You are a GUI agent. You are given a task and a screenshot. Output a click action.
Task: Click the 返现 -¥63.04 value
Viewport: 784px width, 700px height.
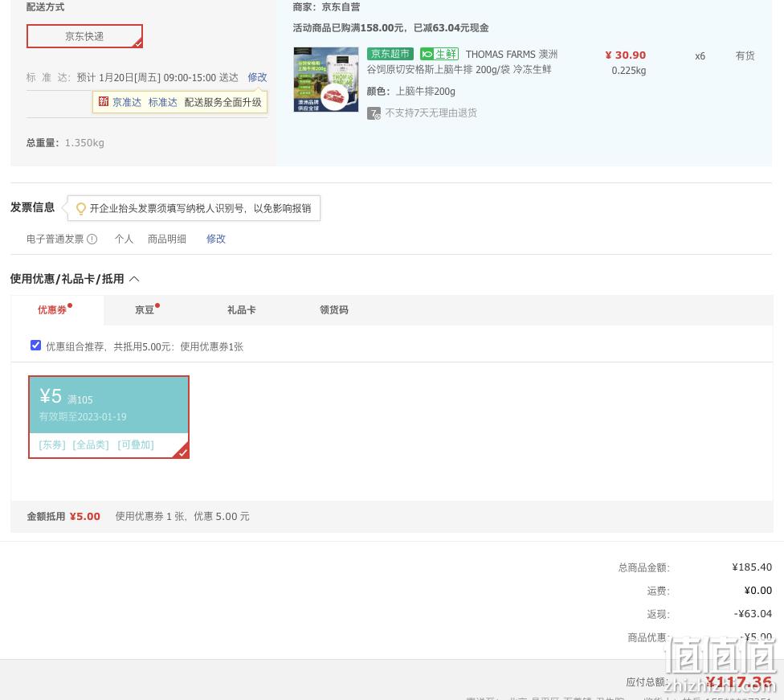coord(753,613)
